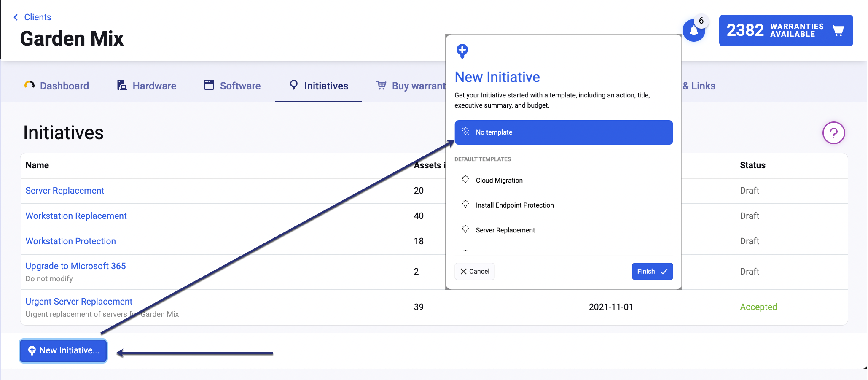Screen dimensions: 868x380
Task: Click the Install Endpoint Protection template icon
Action: tap(465, 204)
